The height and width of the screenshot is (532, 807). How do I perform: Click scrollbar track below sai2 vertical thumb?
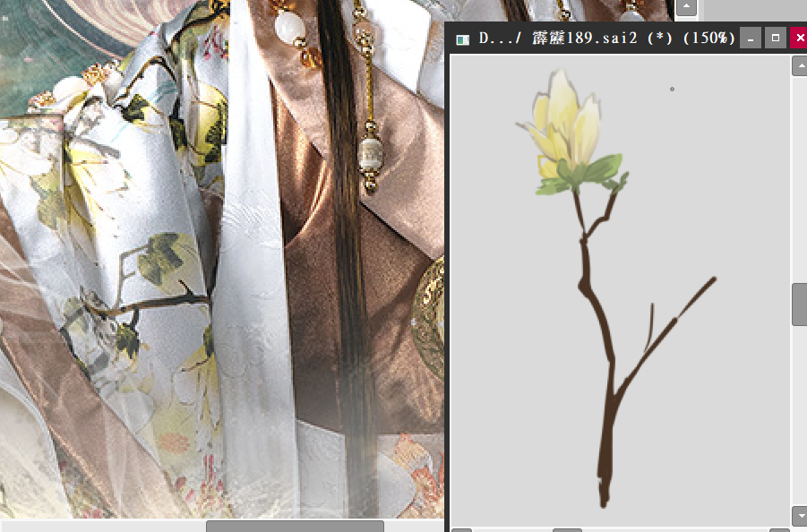tap(799, 412)
